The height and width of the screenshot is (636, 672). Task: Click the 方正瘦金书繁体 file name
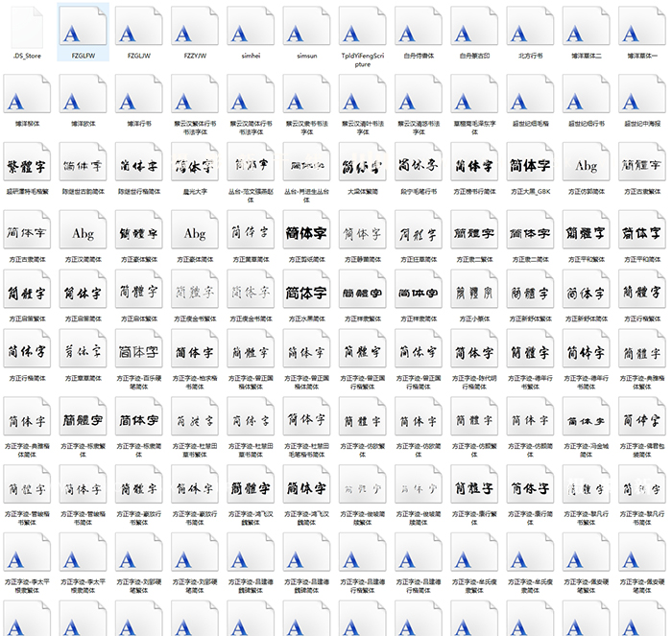(195, 318)
